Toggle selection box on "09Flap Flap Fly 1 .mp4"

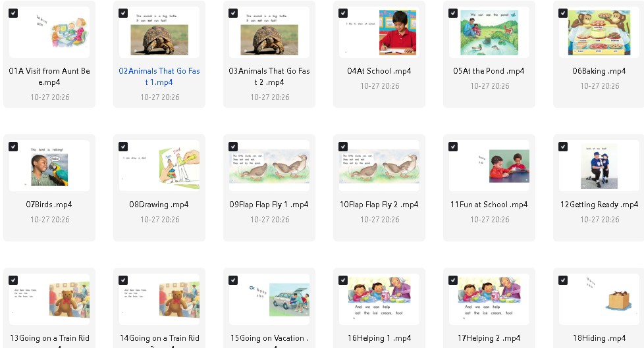pos(233,147)
